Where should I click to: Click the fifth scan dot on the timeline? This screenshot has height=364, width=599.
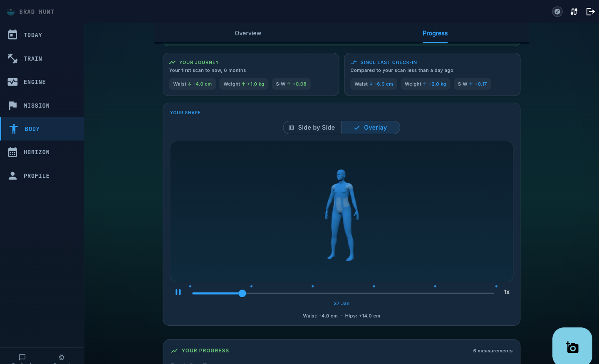click(x=435, y=286)
